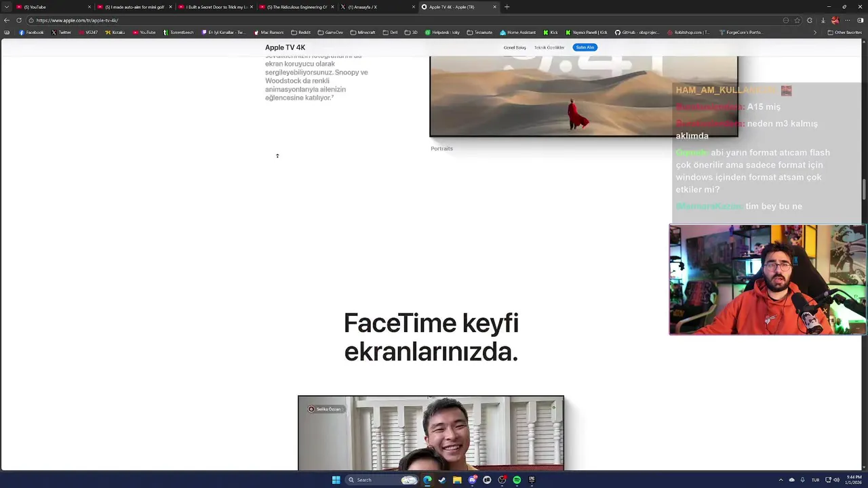The image size is (868, 488).
Task: Reload the page with the refresh icon
Action: [x=19, y=20]
